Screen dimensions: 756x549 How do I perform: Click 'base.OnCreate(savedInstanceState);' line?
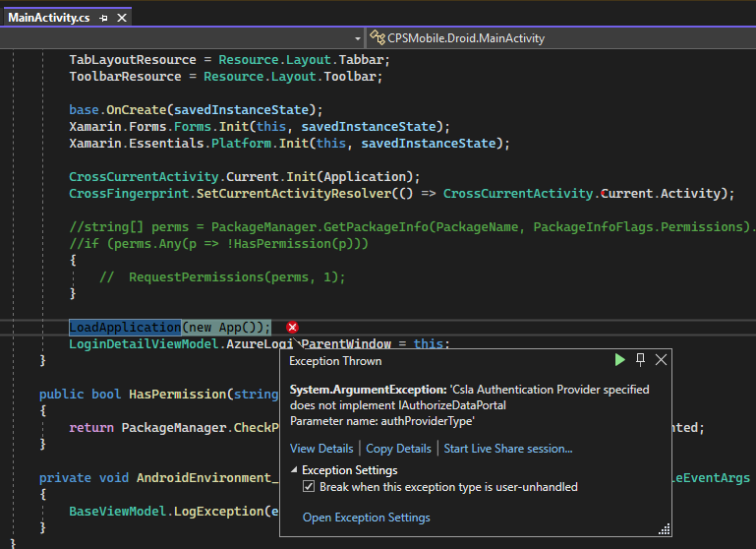pyautogui.click(x=196, y=109)
